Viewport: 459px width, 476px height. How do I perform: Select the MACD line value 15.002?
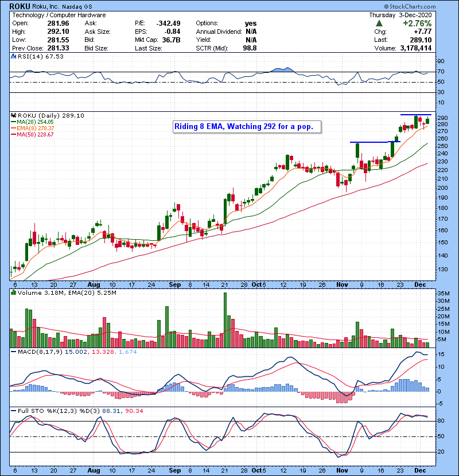pos(76,352)
